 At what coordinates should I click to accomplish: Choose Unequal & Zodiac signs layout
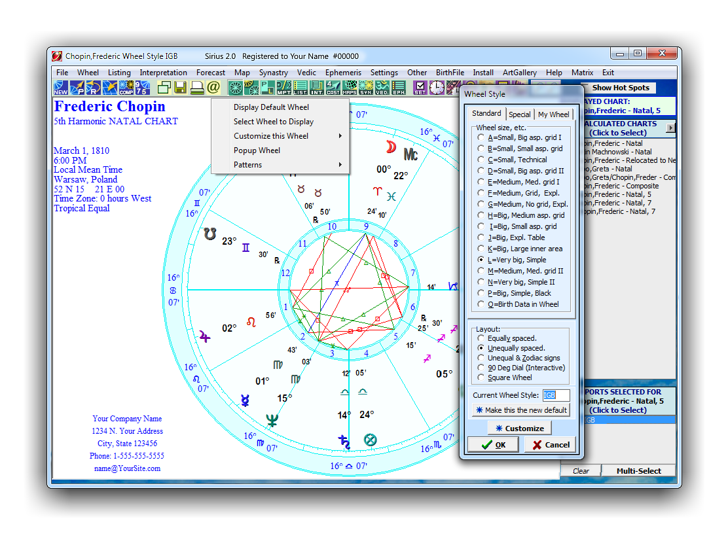(519, 358)
